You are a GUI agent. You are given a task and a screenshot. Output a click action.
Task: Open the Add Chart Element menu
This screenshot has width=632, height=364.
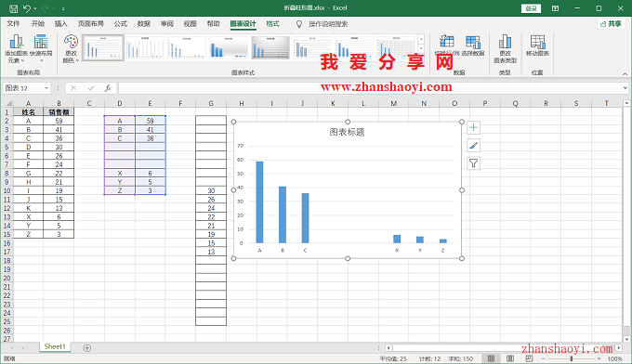pyautogui.click(x=16, y=48)
